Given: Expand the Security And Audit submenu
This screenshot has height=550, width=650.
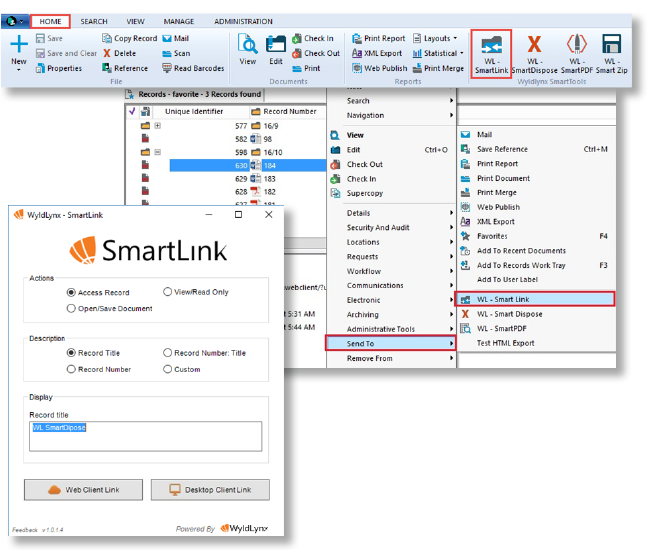Looking at the screenshot, I should 392,228.
